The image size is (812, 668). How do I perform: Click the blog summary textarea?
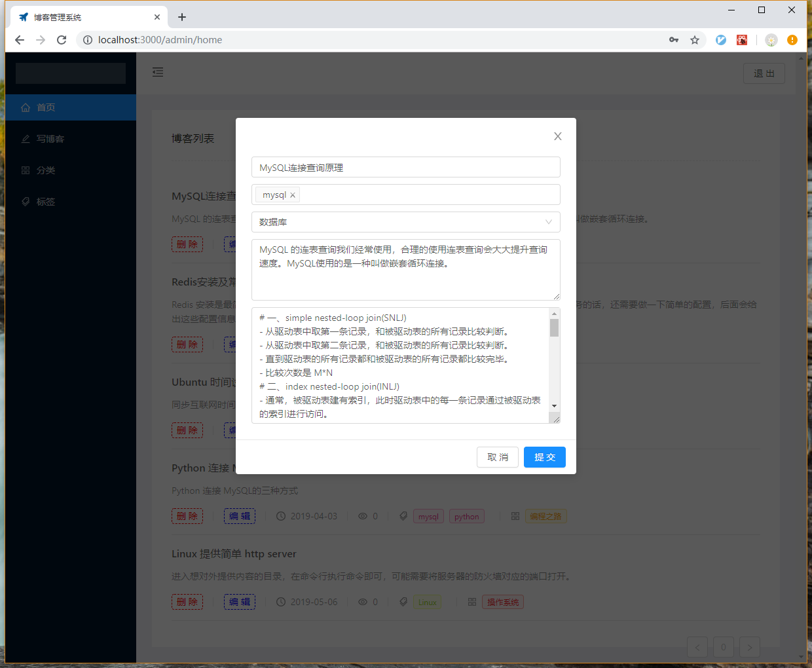point(406,270)
